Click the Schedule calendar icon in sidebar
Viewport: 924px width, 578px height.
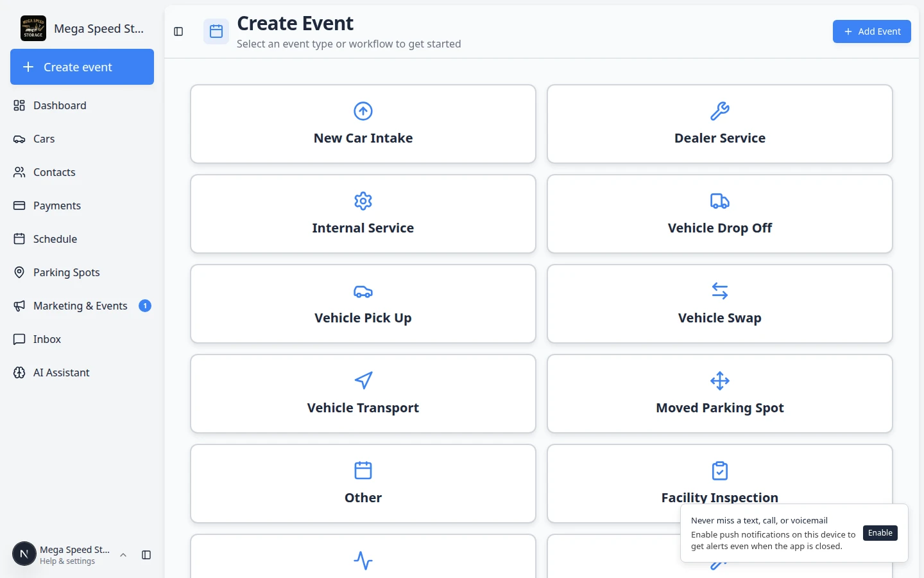click(19, 239)
